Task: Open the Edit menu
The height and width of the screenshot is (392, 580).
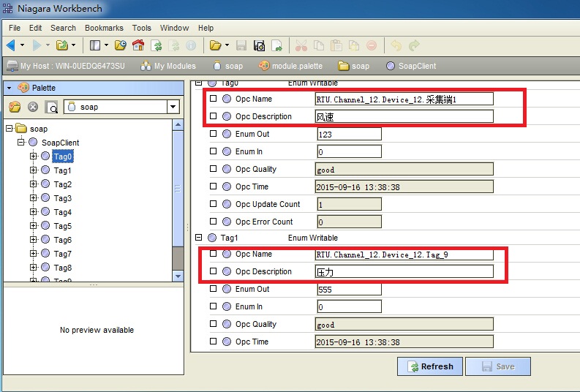Action: pos(36,28)
